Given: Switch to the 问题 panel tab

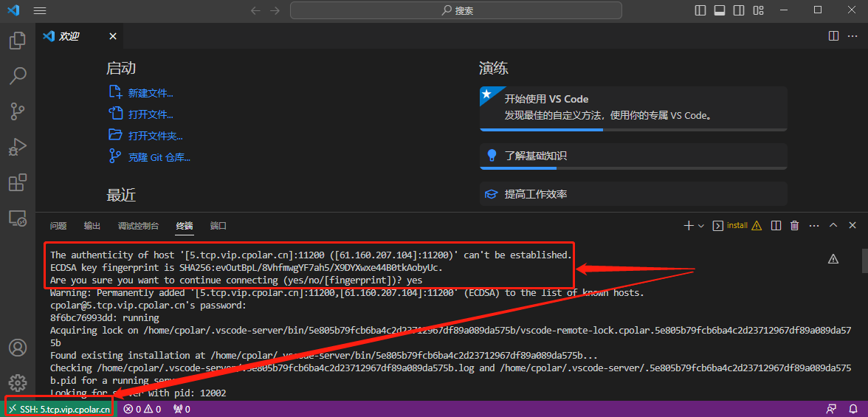Looking at the screenshot, I should [x=58, y=226].
